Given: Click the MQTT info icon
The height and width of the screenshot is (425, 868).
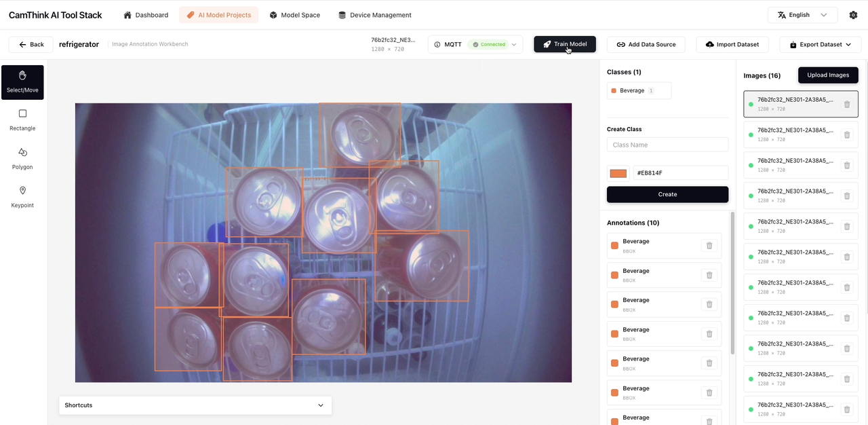Looking at the screenshot, I should [x=437, y=45].
